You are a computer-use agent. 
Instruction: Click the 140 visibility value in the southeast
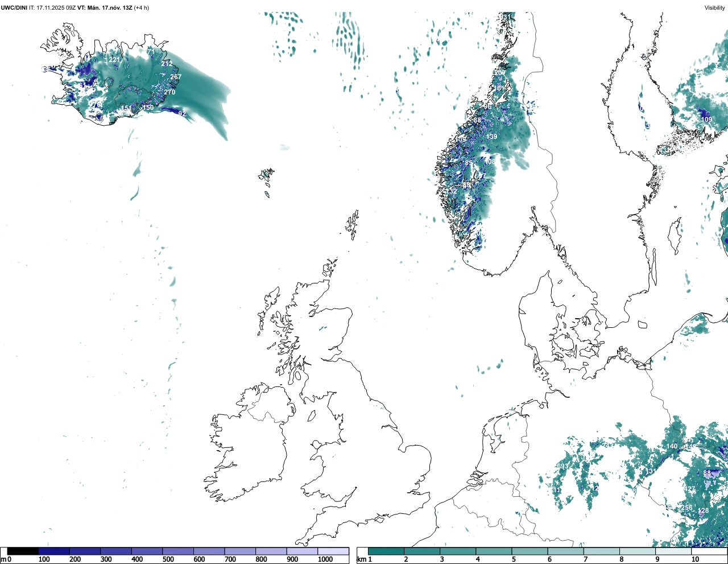[672, 446]
